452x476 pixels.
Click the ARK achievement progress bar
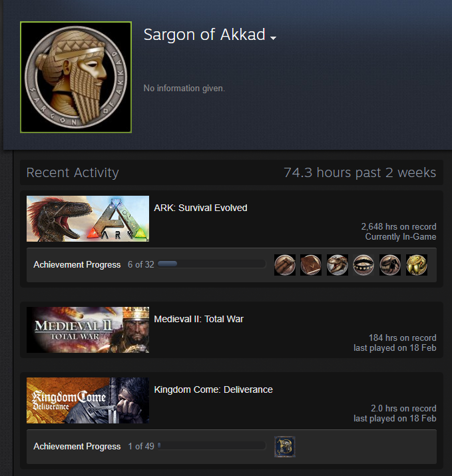pos(212,264)
